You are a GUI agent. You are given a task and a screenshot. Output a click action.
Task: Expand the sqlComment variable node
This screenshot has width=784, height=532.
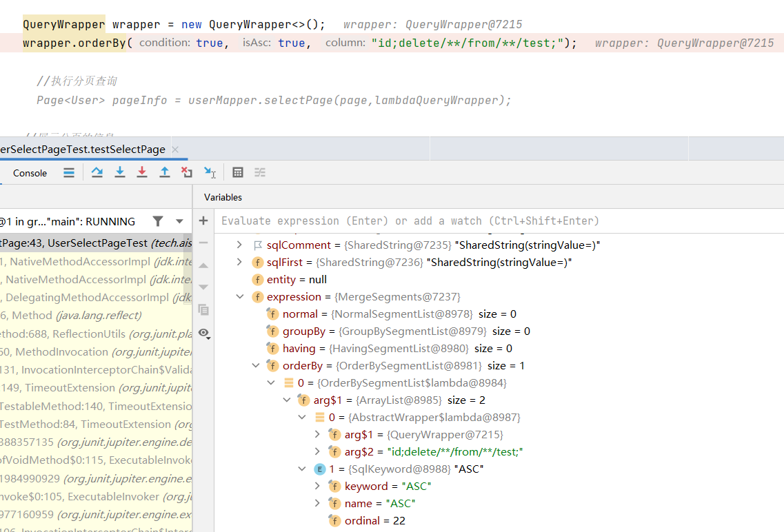[240, 245]
